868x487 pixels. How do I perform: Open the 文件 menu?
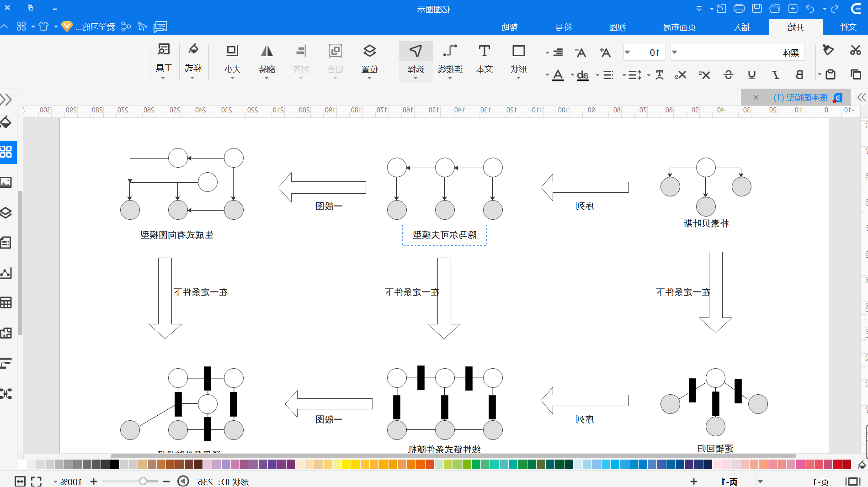[848, 27]
